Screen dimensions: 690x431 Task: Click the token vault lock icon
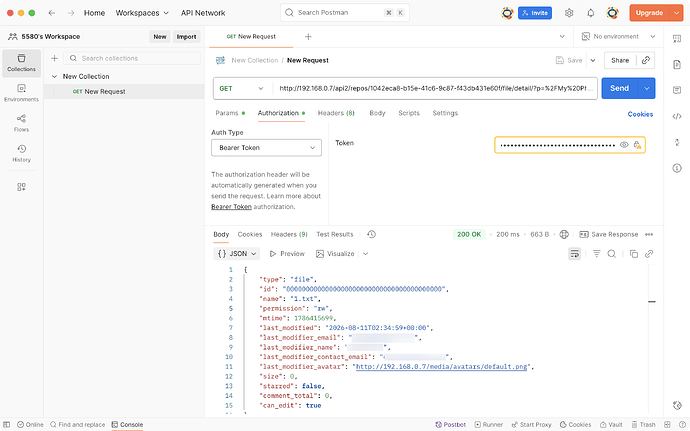(x=637, y=145)
